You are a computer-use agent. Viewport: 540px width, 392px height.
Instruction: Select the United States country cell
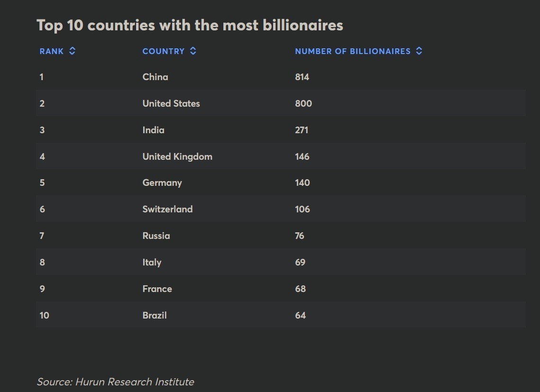point(171,103)
